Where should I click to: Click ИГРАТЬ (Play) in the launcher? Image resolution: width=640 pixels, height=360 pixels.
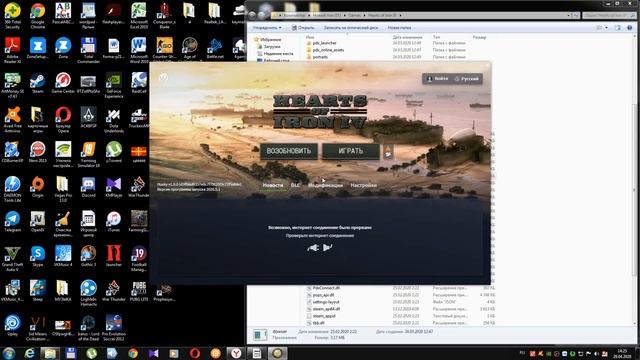(x=351, y=151)
